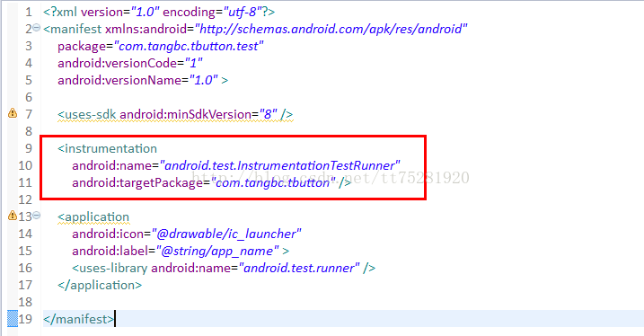Image resolution: width=644 pixels, height=336 pixels.
Task: Click "@drawable/ic_launcher" icon value
Action: 226,234
